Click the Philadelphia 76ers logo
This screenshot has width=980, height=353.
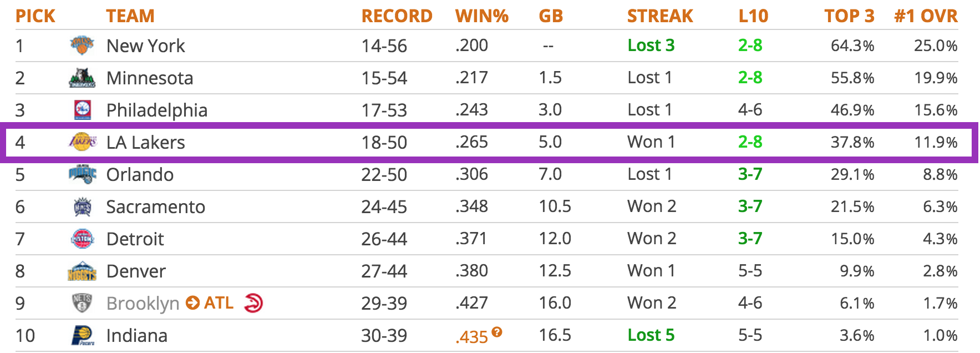(x=82, y=110)
